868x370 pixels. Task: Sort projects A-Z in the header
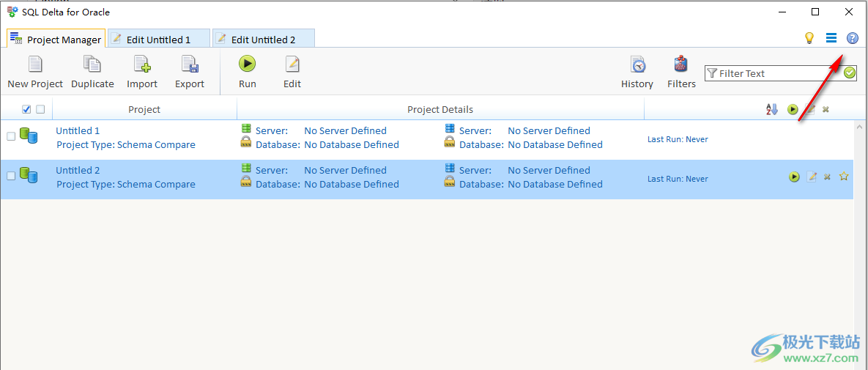[x=772, y=109]
